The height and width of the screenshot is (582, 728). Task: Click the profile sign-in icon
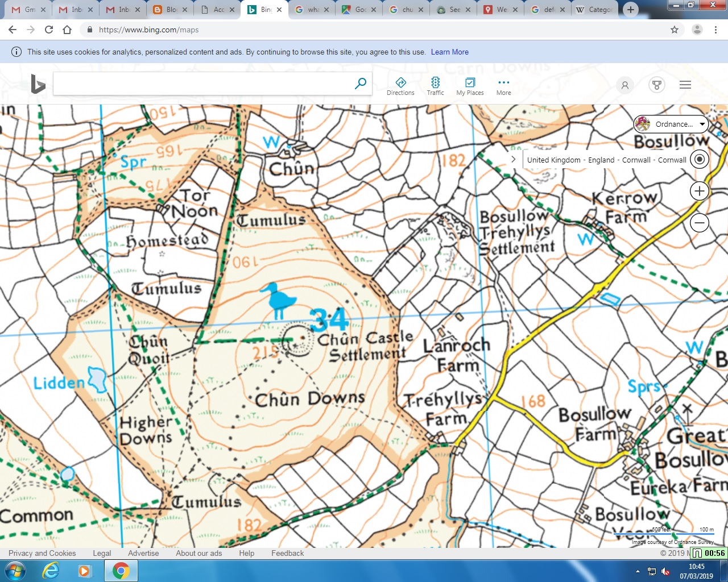(624, 85)
